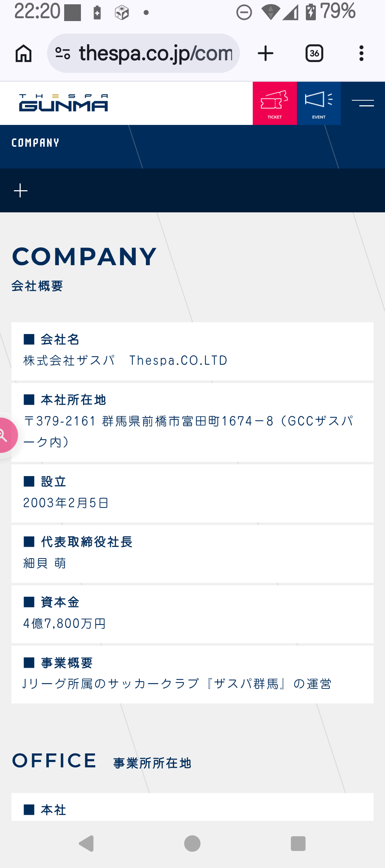Open a new tab with plus icon
385x868 pixels.
tap(266, 54)
